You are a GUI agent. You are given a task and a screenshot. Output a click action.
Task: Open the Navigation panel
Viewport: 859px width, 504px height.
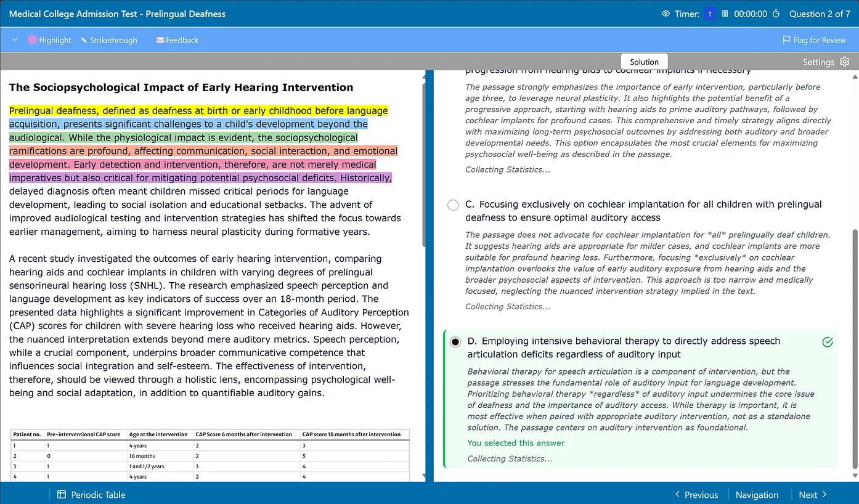pyautogui.click(x=757, y=494)
